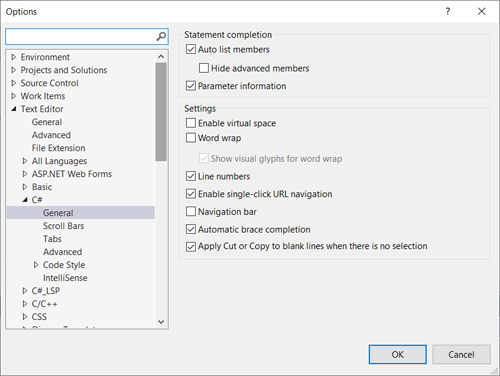The height and width of the screenshot is (376, 500).
Task: Expand the Work Items node
Action: click(x=14, y=96)
